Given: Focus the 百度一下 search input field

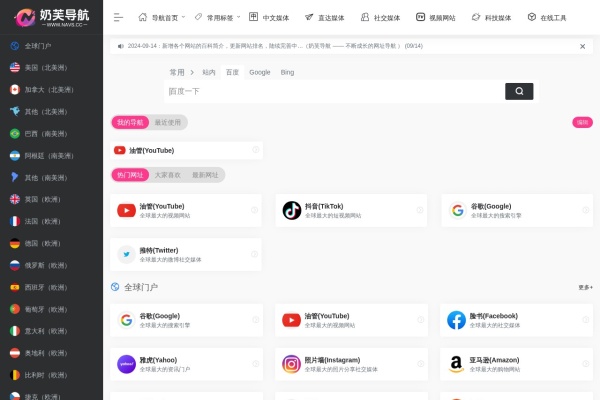Looking at the screenshot, I should [x=334, y=91].
